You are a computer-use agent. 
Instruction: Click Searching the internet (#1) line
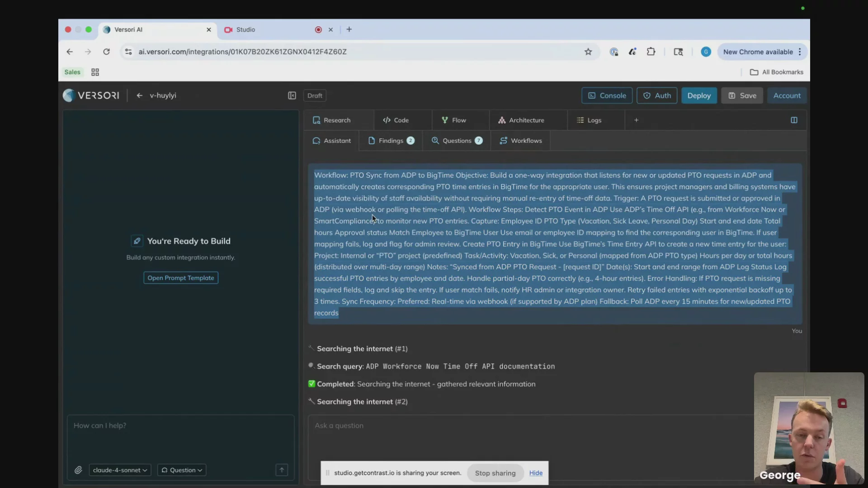[x=362, y=349]
